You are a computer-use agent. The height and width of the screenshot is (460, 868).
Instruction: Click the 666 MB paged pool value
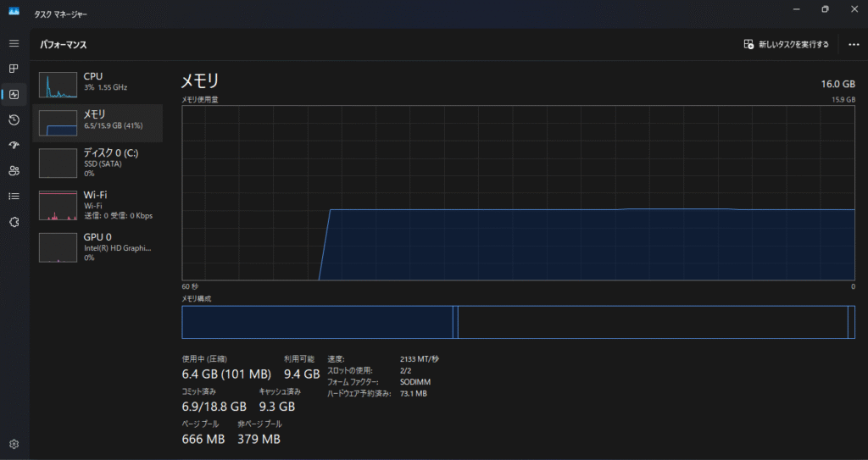click(x=203, y=439)
